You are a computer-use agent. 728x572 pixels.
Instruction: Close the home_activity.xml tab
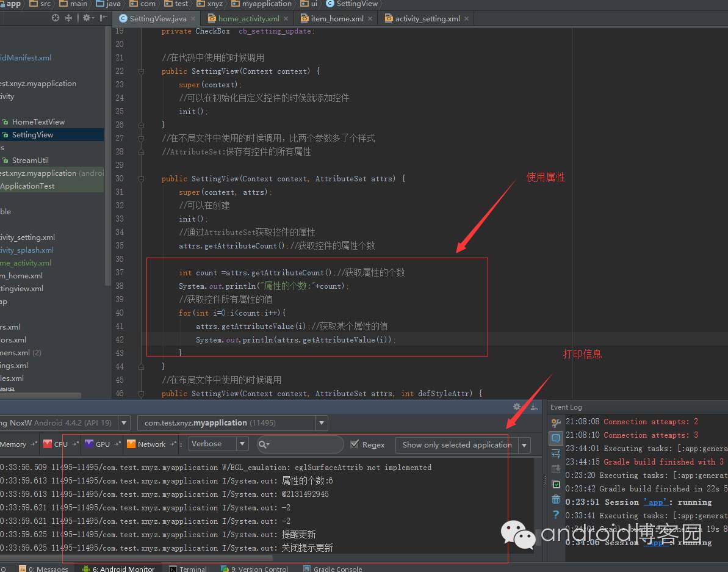[x=286, y=18]
